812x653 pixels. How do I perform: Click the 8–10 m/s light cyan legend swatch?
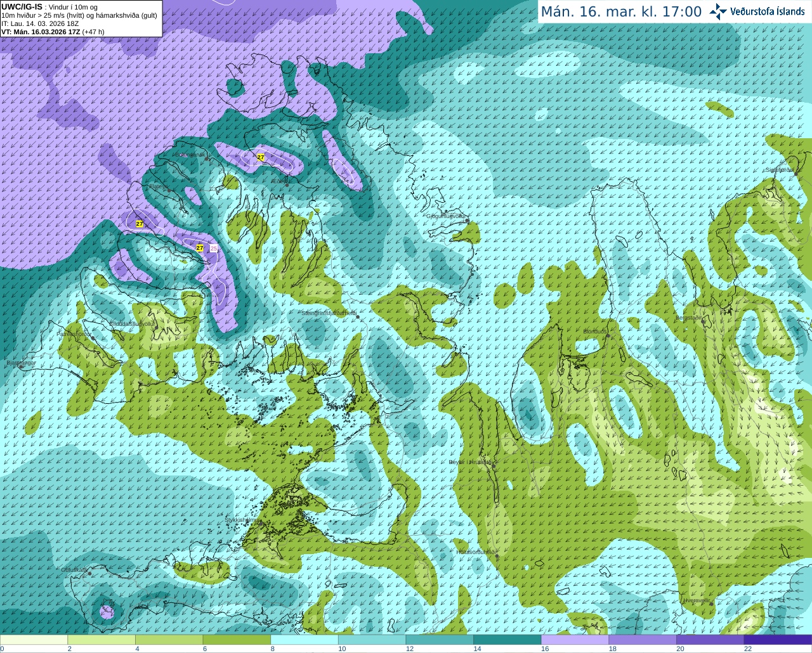click(x=304, y=640)
